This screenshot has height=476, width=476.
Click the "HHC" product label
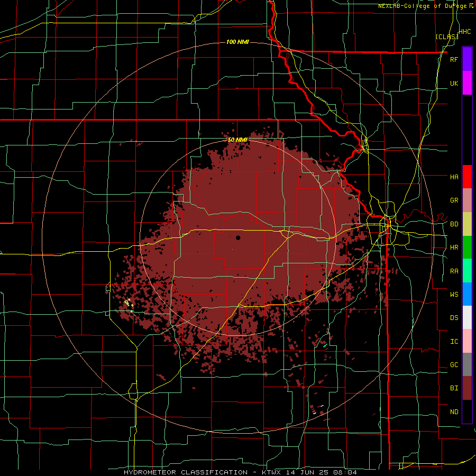[464, 32]
